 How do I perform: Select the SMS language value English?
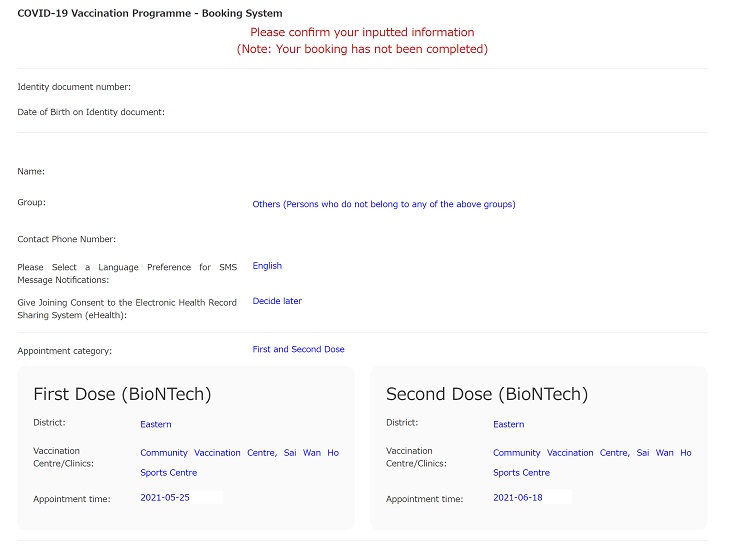pos(267,266)
